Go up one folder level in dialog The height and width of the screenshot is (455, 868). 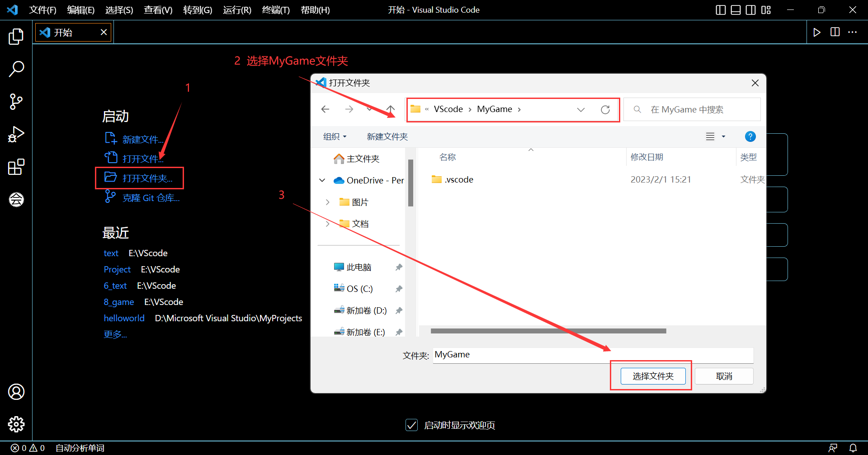coord(391,109)
